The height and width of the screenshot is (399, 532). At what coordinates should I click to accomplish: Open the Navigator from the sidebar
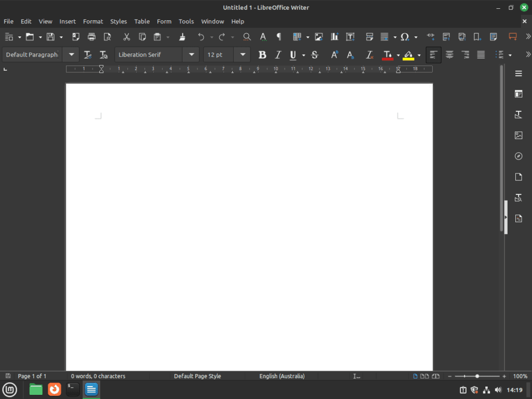[518, 156]
